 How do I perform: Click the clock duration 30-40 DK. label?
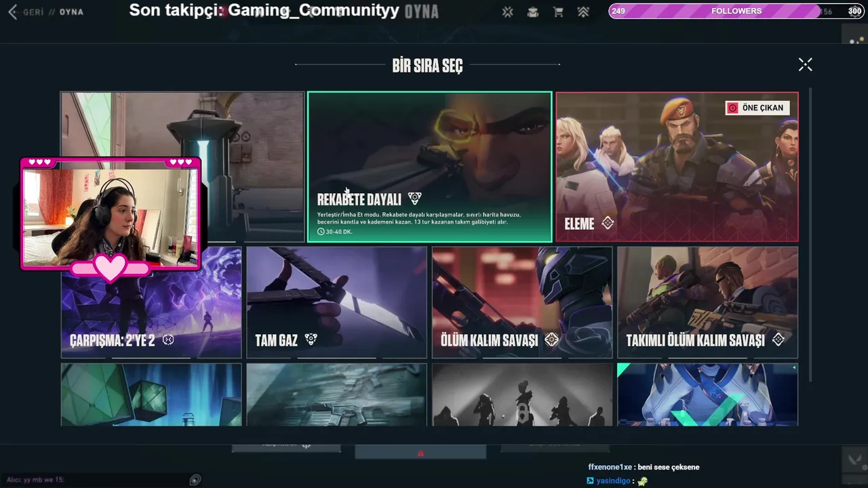coord(335,232)
